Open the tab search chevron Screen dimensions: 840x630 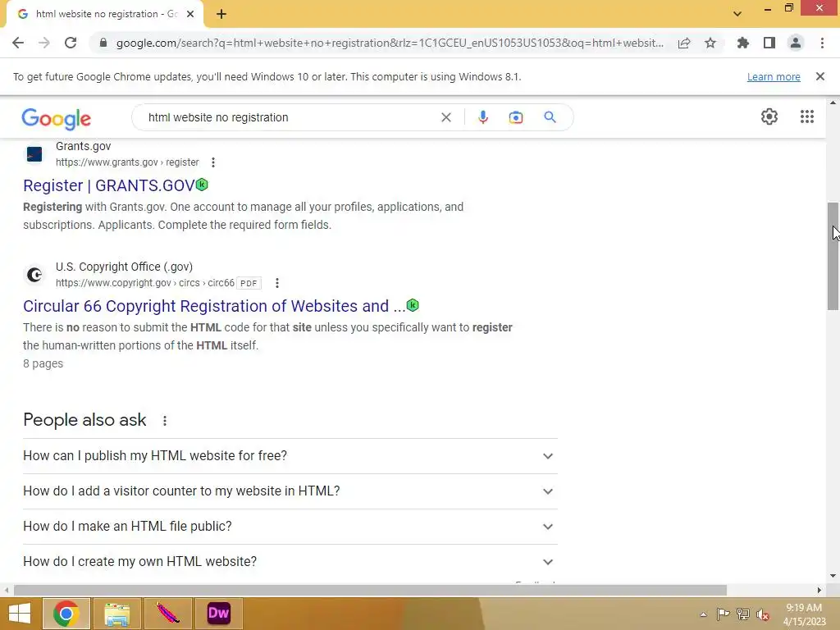tap(737, 14)
